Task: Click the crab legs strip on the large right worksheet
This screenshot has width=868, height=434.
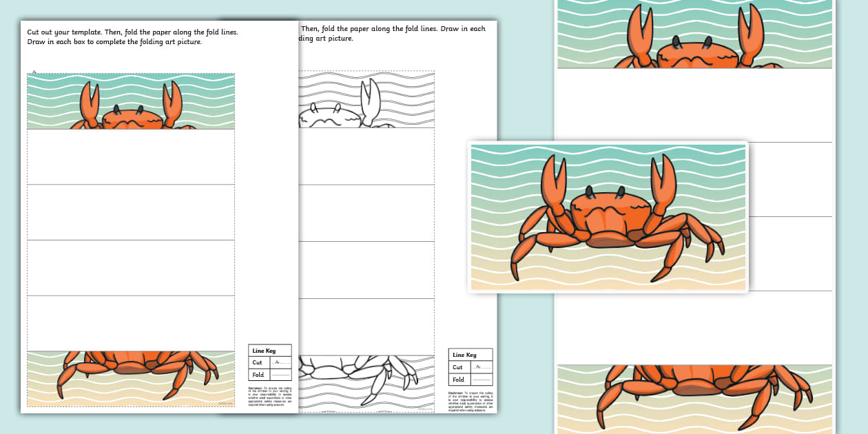Action: tap(694, 398)
